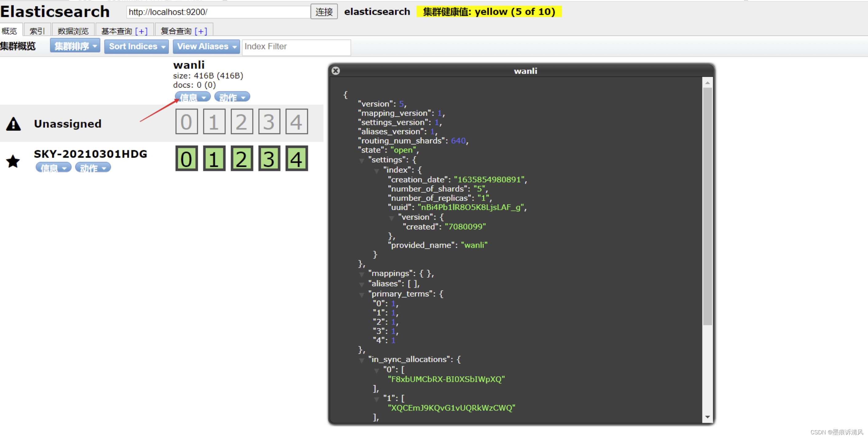The image size is (868, 438).
Task: Collapse the "settings" JSON node
Action: (362, 161)
